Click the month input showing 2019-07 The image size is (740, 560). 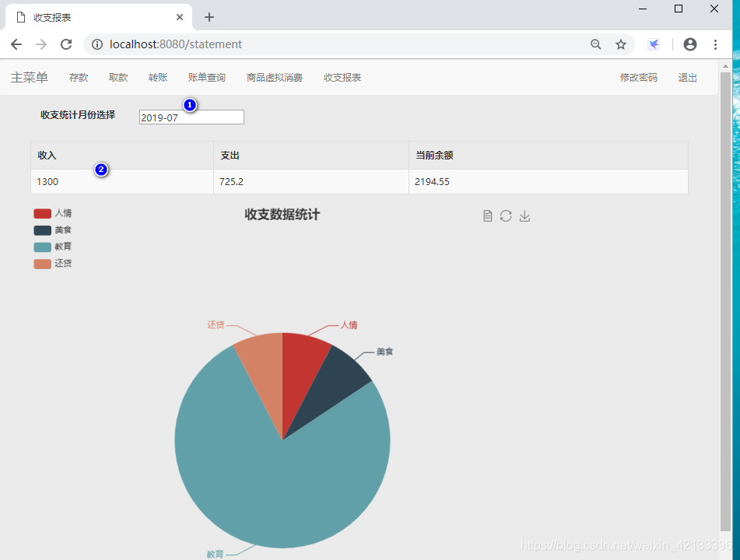tap(191, 117)
